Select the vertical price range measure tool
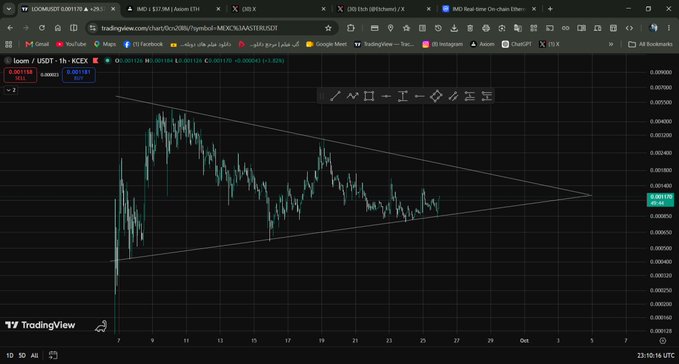Viewport: 679px width, 364px height. pos(403,96)
